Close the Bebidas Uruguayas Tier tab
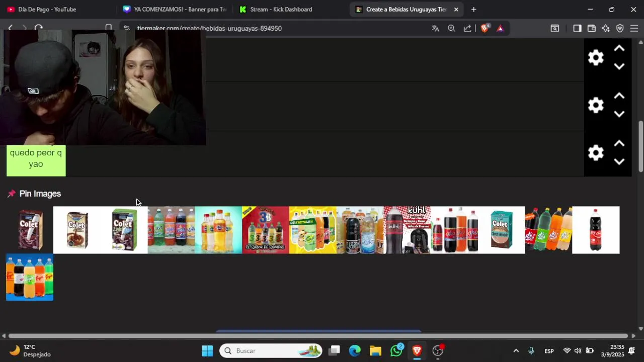The height and width of the screenshot is (362, 644). (456, 9)
